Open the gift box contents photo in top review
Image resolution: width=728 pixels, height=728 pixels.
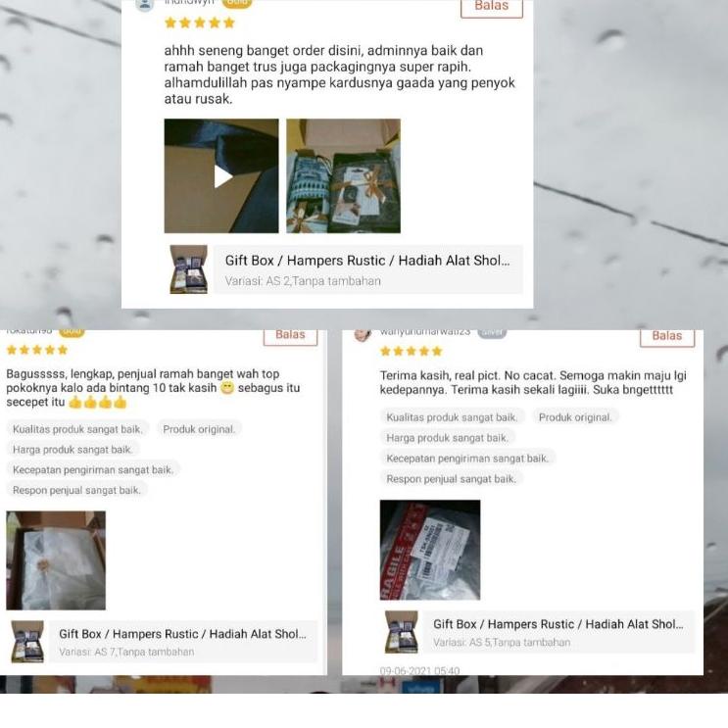click(x=343, y=176)
